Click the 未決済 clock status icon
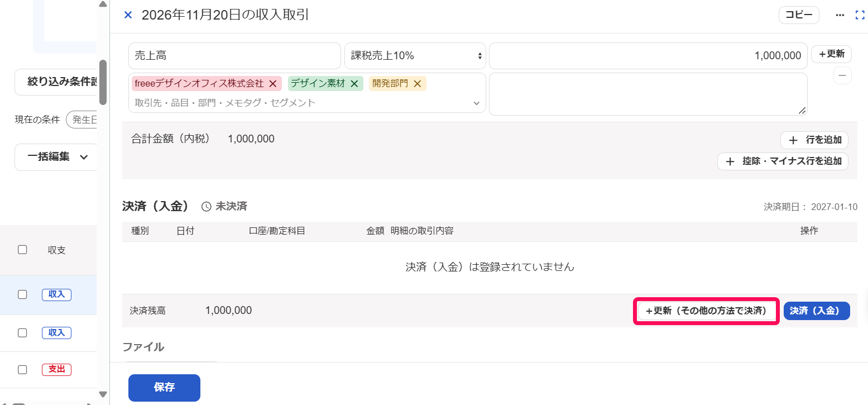The width and height of the screenshot is (868, 405). point(207,207)
